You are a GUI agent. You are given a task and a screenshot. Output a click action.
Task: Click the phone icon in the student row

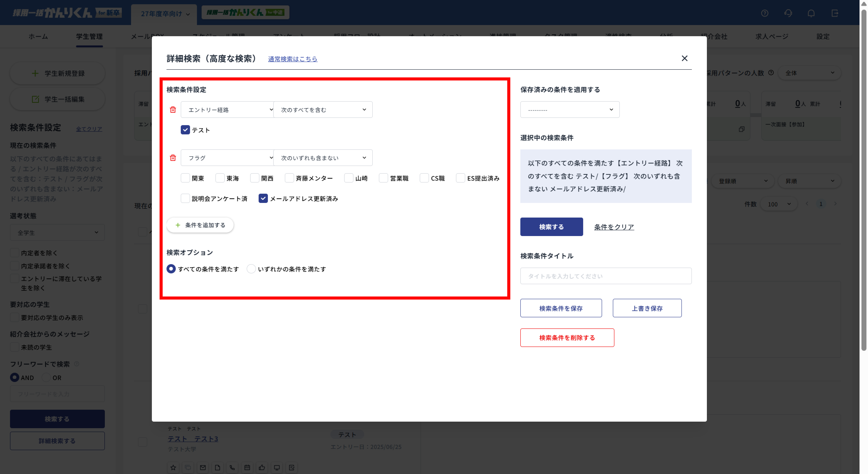point(232,468)
